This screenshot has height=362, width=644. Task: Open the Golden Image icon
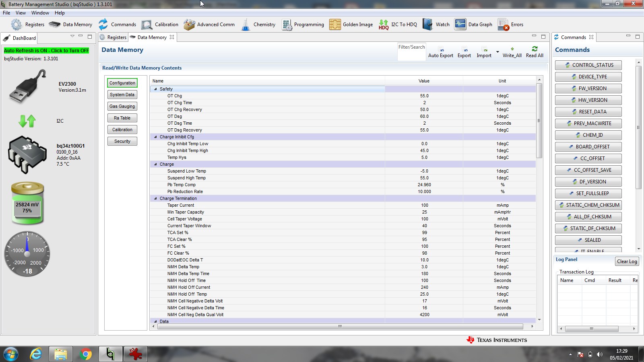pos(335,25)
